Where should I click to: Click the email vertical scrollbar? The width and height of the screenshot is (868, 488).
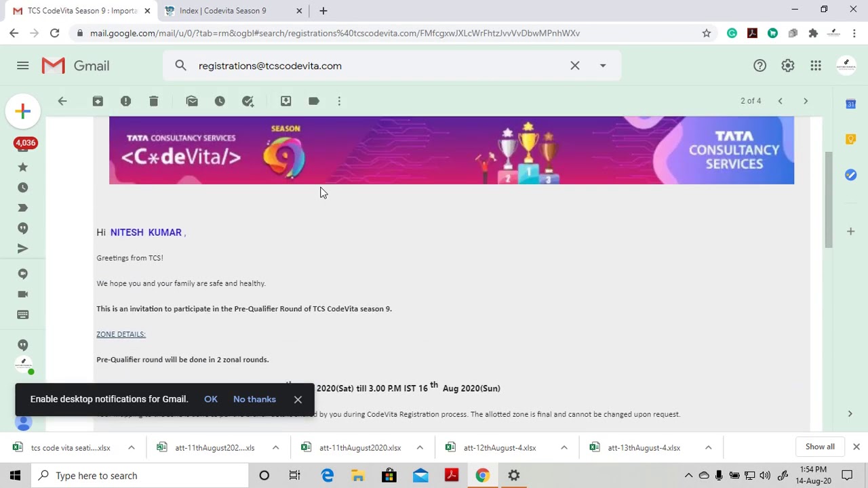click(x=828, y=201)
